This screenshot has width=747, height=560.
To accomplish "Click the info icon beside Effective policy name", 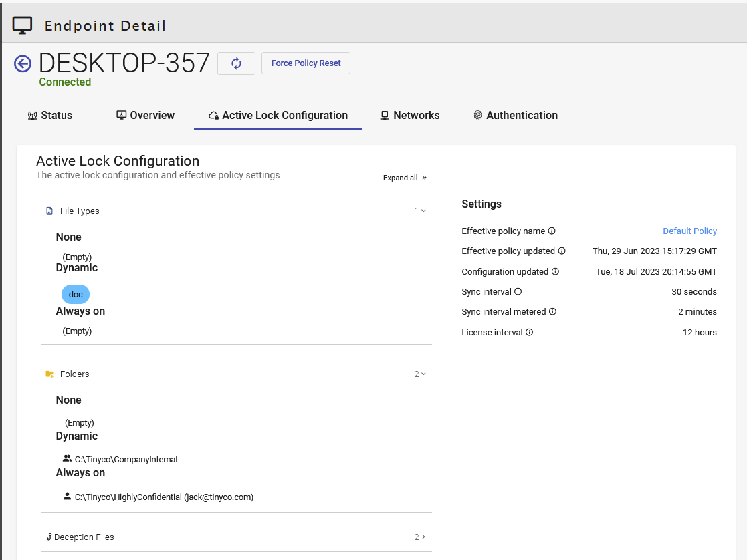I will tap(552, 231).
